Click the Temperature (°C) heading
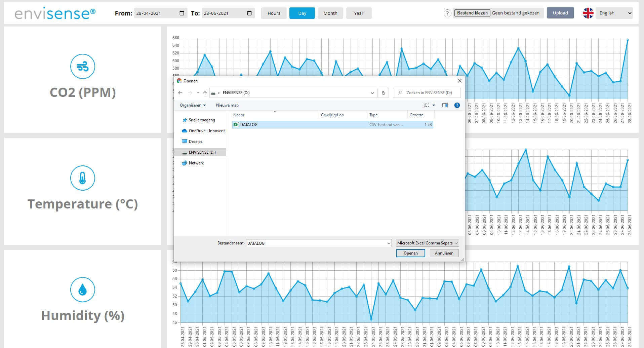Image resolution: width=644 pixels, height=348 pixels. coord(83,204)
